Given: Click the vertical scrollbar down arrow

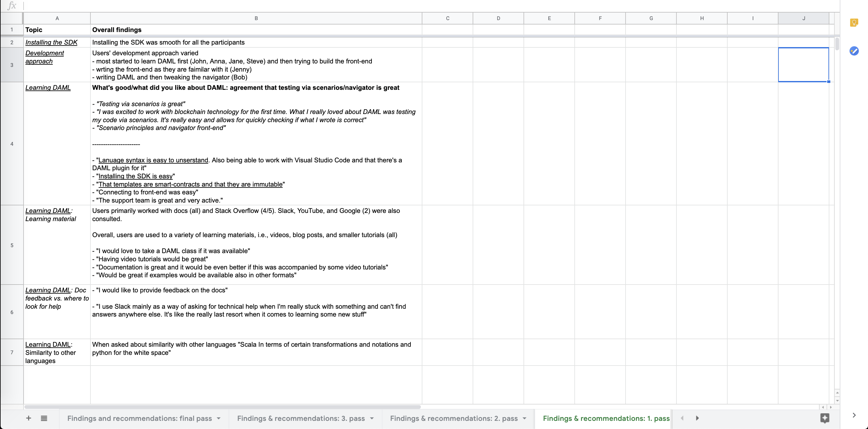Looking at the screenshot, I should coord(837,401).
